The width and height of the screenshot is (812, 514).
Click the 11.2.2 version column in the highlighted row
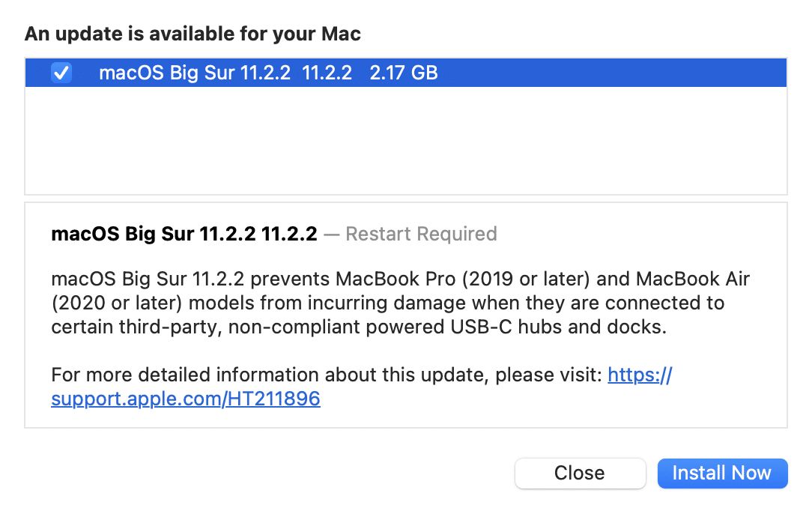(327, 73)
